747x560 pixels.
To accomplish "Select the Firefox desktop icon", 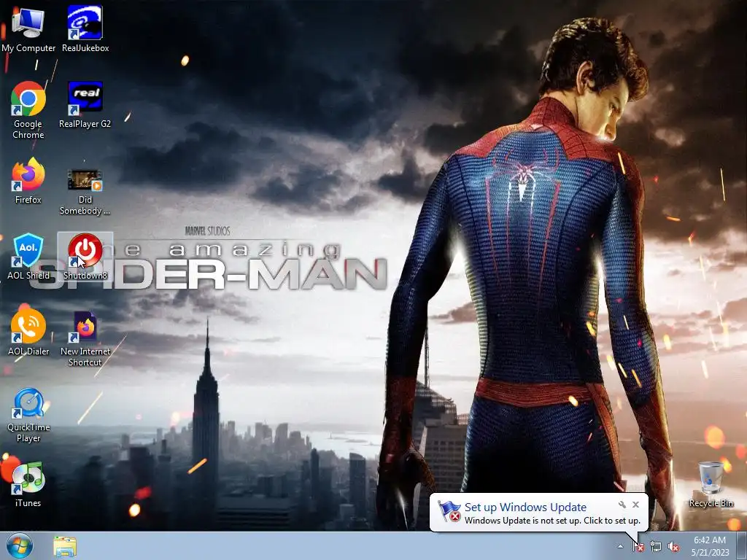I will pos(28,181).
